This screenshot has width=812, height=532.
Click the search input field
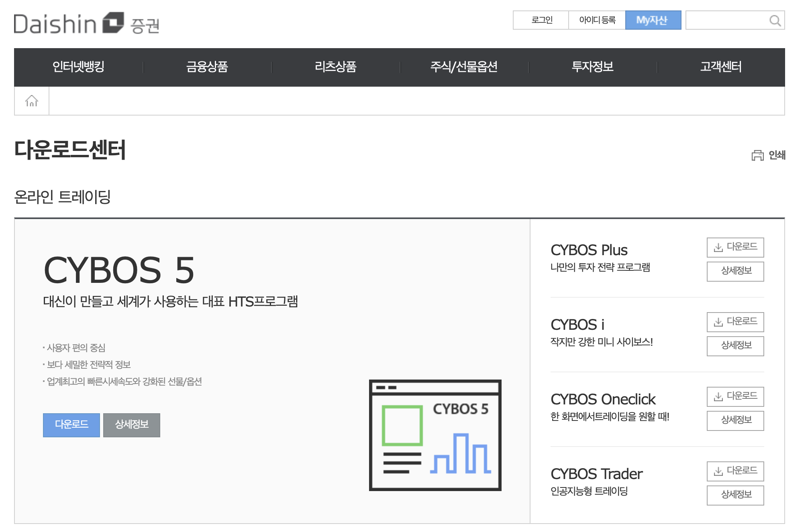726,20
